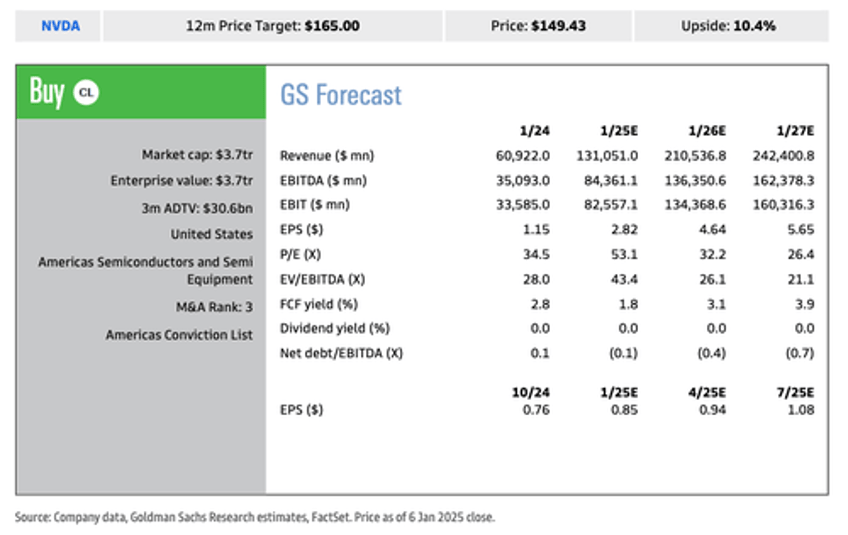Click the Americas Conviction List label

(x=179, y=335)
